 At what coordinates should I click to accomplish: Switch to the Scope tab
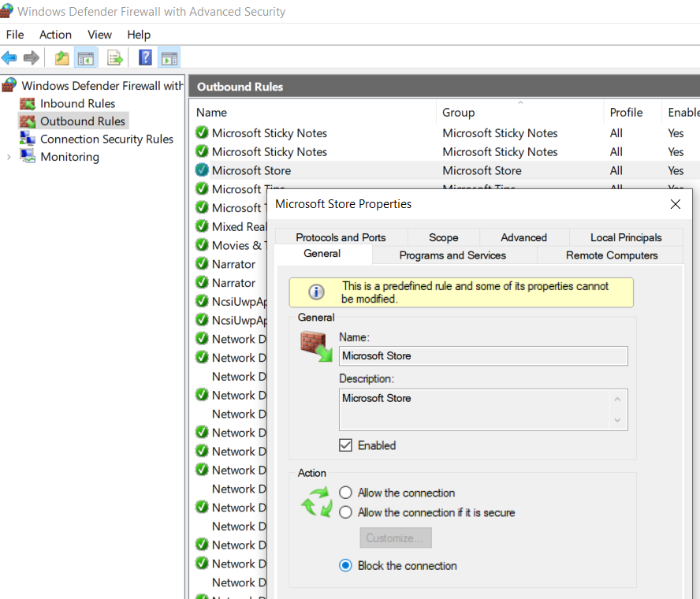[443, 237]
